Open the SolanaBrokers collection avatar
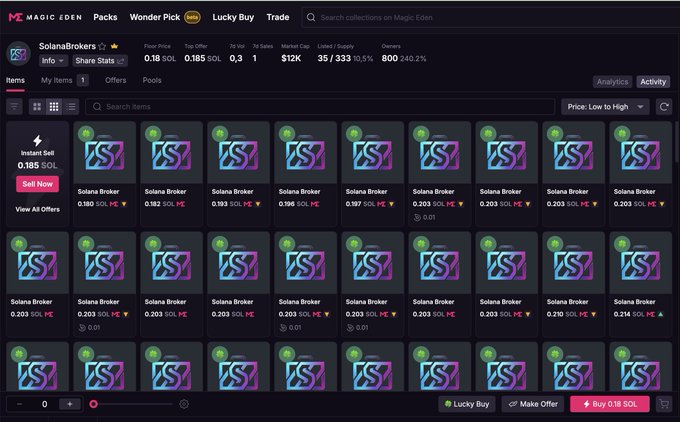 19,53
